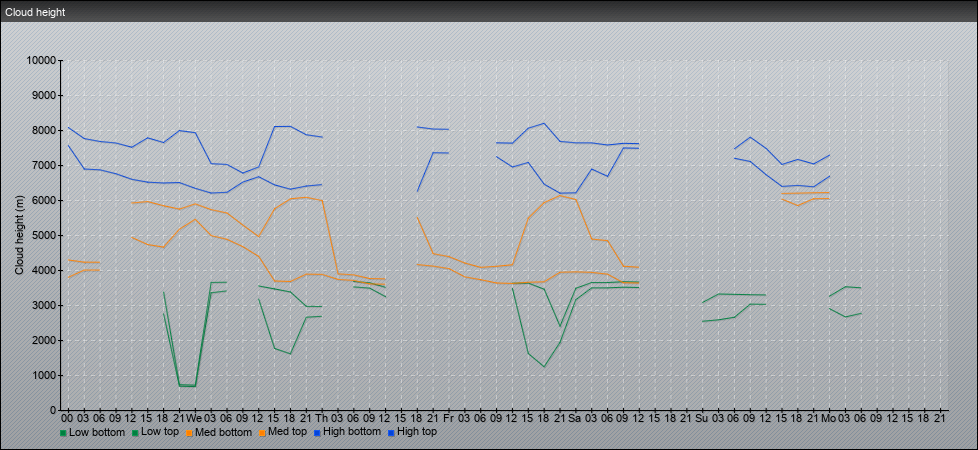This screenshot has width=978, height=450.
Task: Click the green swatch beside Low bottom
Action: (63, 433)
